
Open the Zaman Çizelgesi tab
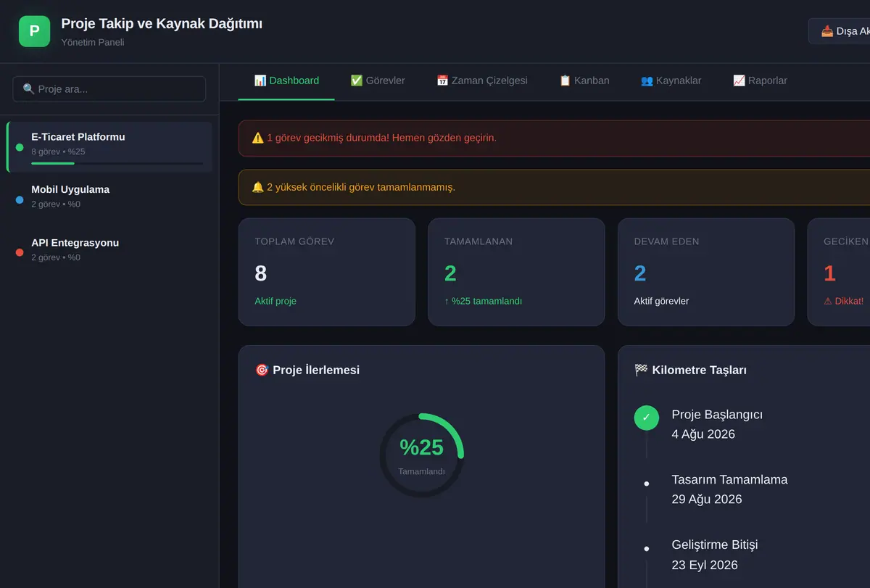pos(482,81)
